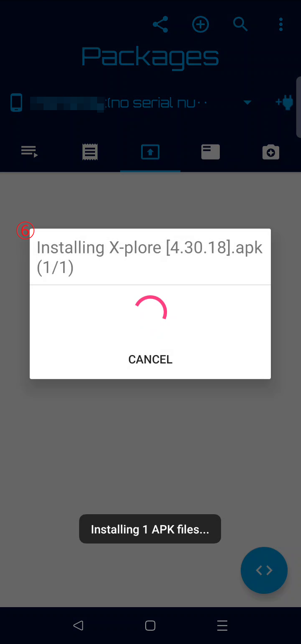Open search with the magnifier icon
The image size is (301, 644).
[241, 24]
